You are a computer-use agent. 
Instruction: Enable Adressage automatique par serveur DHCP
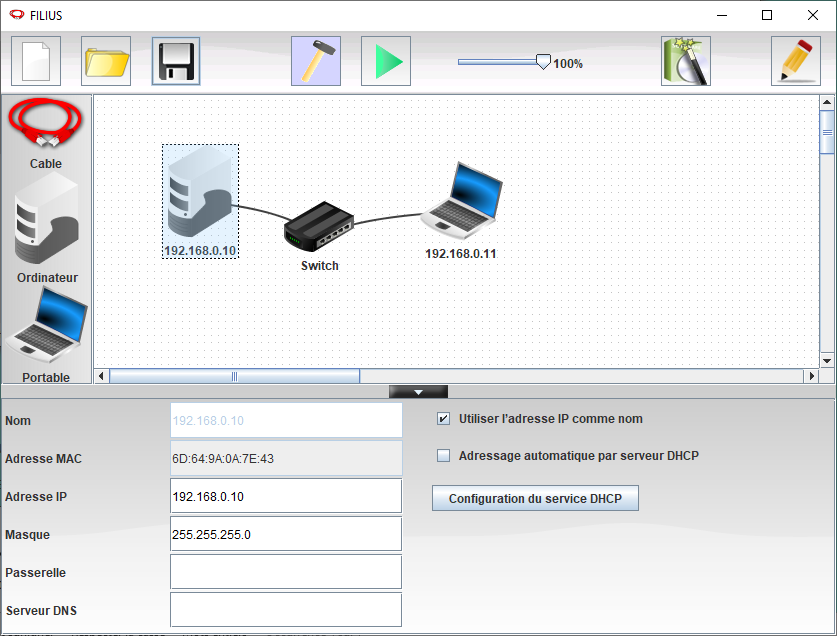tap(444, 456)
